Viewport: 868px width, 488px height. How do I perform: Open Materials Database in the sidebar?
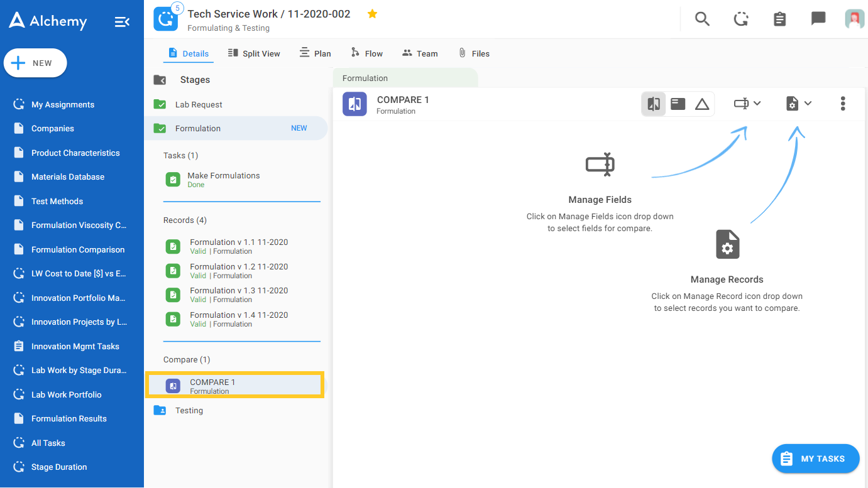68,177
